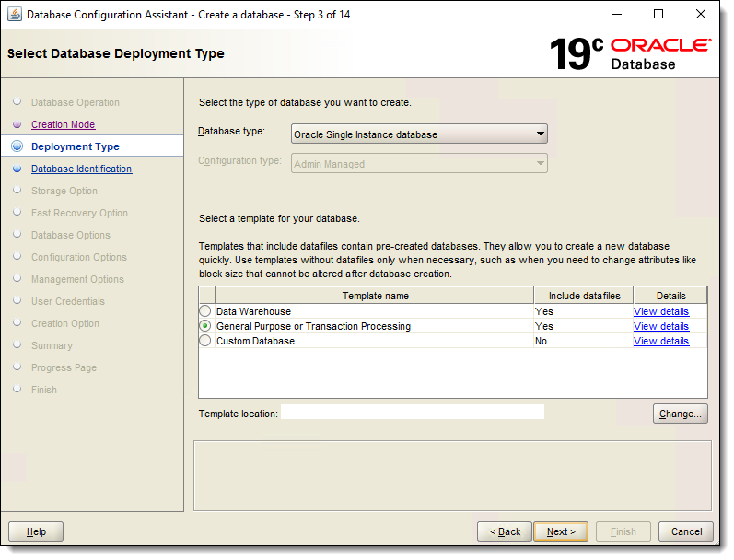Expand the Configuration type Admin Managed combo box

pyautogui.click(x=419, y=164)
